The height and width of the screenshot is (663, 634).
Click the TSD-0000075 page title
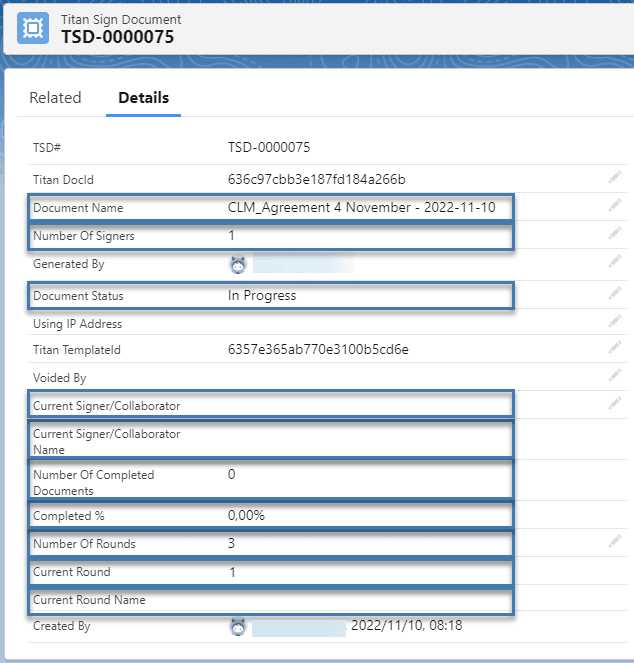[117, 37]
